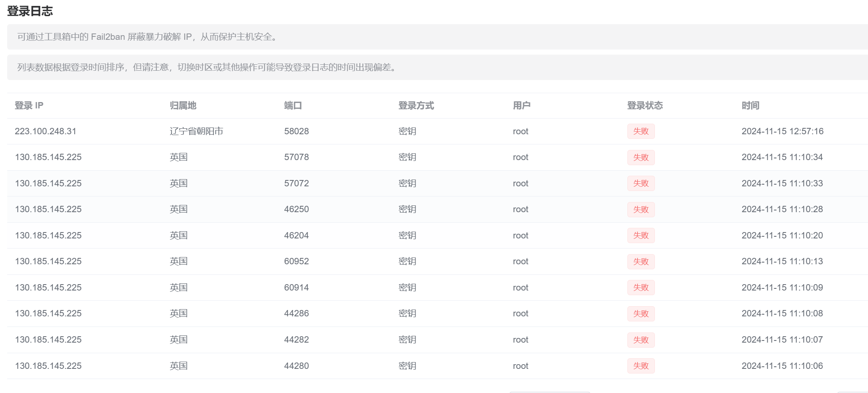The width and height of the screenshot is (868, 393).
Task: Click the 登录日志 page title
Action: click(x=30, y=11)
